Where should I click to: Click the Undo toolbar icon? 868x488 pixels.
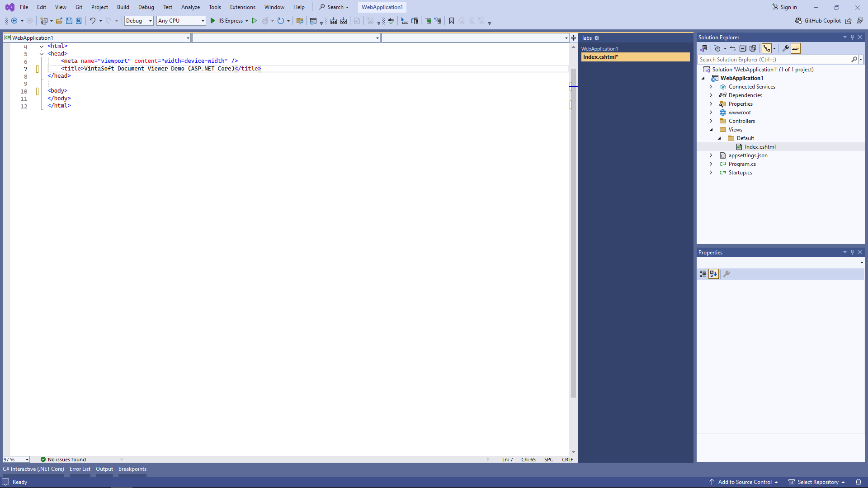(x=92, y=21)
